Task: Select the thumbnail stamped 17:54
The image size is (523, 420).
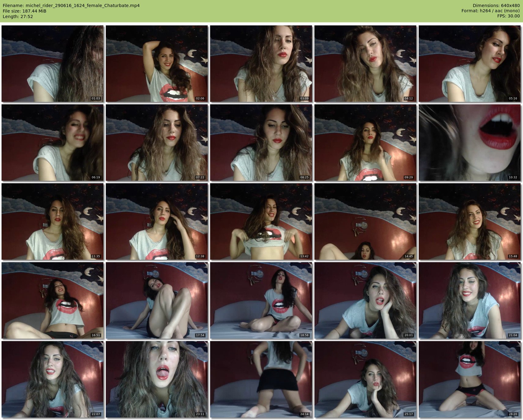Action: pos(157,300)
